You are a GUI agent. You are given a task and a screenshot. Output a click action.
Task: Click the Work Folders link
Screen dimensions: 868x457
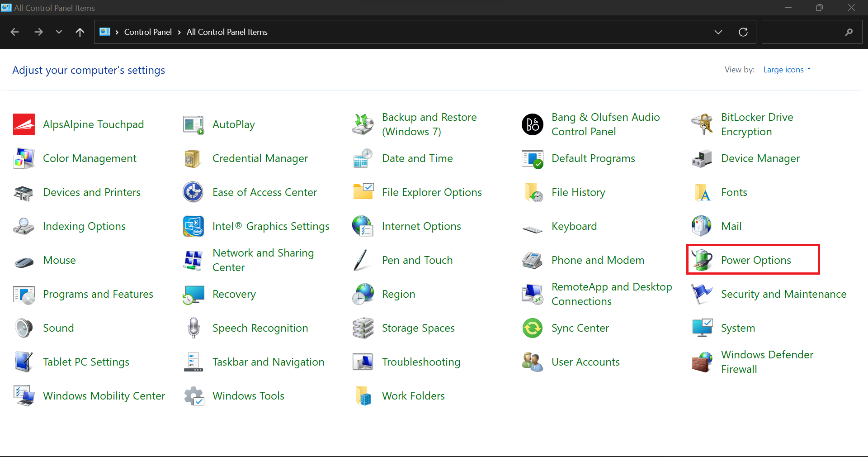pyautogui.click(x=413, y=396)
